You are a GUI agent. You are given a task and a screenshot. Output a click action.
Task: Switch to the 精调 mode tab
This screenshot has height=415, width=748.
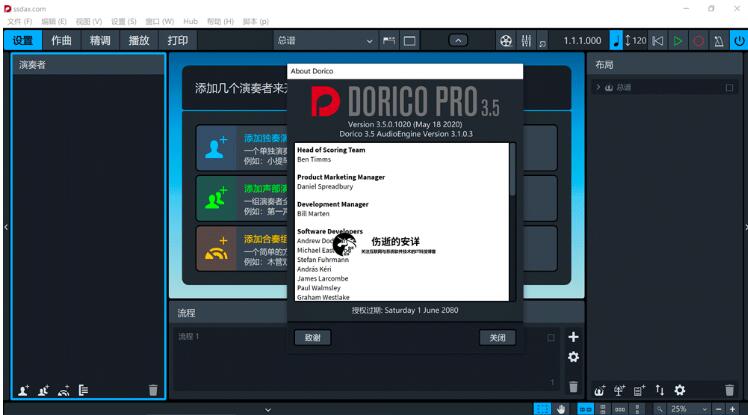[x=100, y=41]
